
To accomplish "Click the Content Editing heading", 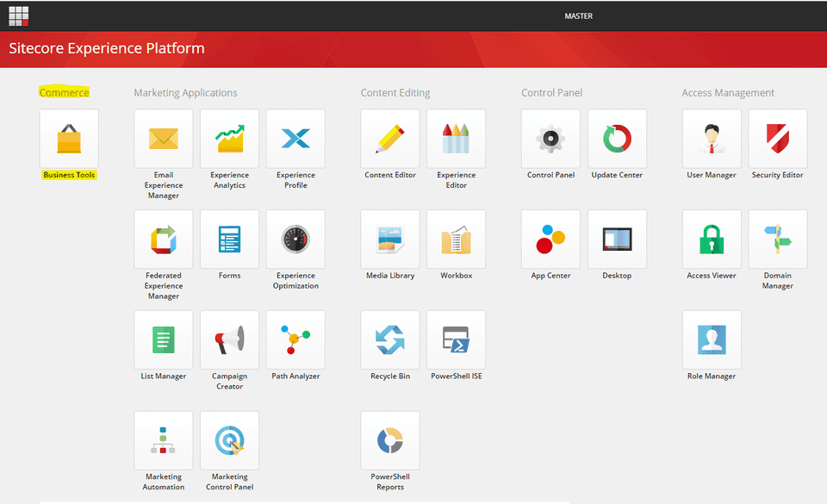I will tap(395, 93).
